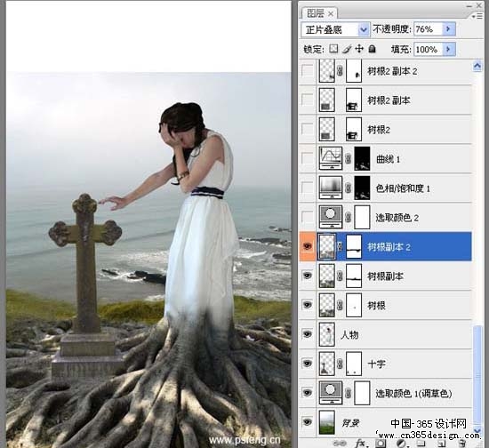The height and width of the screenshot is (448, 489).
Task: Open the layers panel options menu
Action: (x=477, y=16)
